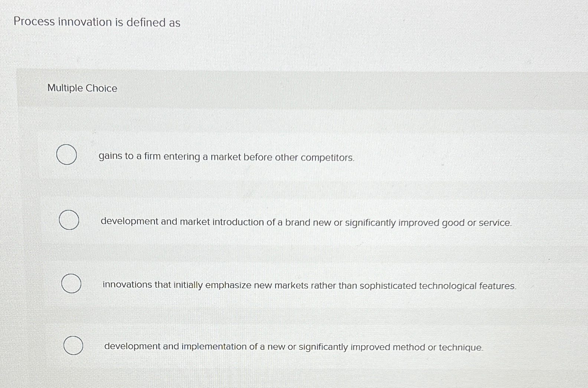The width and height of the screenshot is (588, 388).
Task: Click 'development and implementation of a new or significantly improved method'
Action: point(293,347)
